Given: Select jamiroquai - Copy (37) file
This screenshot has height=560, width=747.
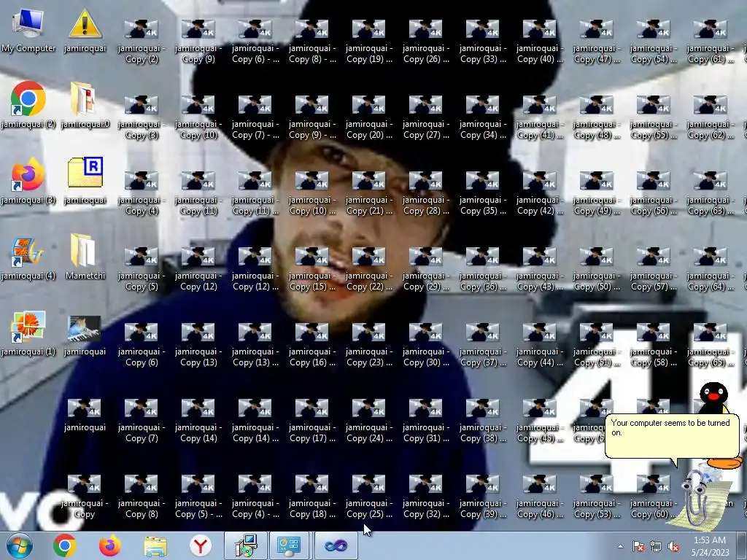Looking at the screenshot, I should pyautogui.click(x=483, y=344).
